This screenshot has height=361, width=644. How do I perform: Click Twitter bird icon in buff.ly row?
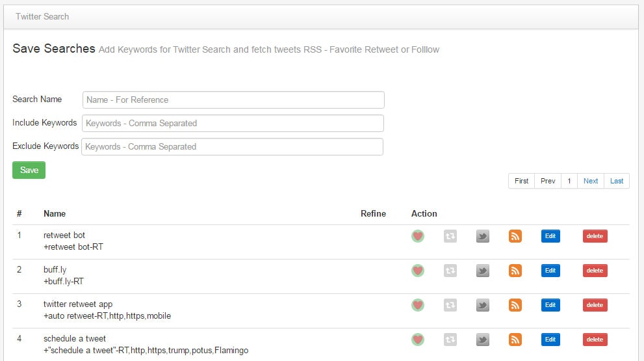pyautogui.click(x=483, y=271)
